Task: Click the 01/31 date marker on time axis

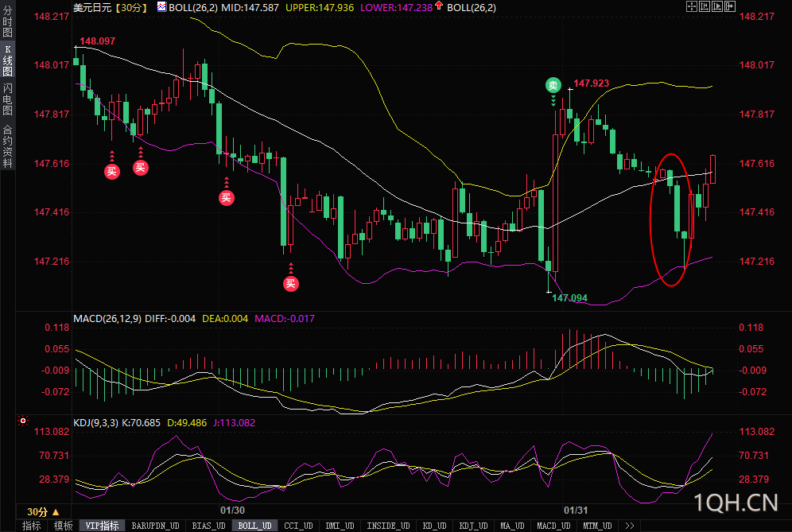Action: click(576, 511)
